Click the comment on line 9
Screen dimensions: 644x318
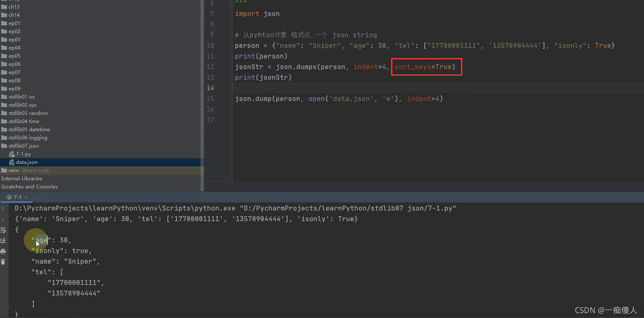[306, 35]
